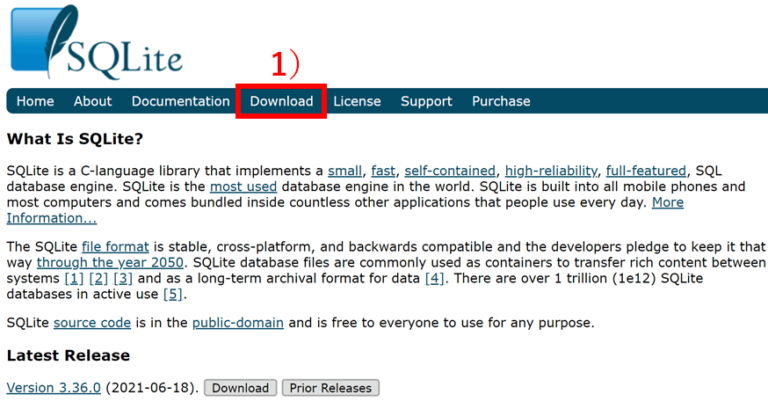Open the Home menu item
Viewport: 768px width, 402px height.
pyautogui.click(x=35, y=101)
